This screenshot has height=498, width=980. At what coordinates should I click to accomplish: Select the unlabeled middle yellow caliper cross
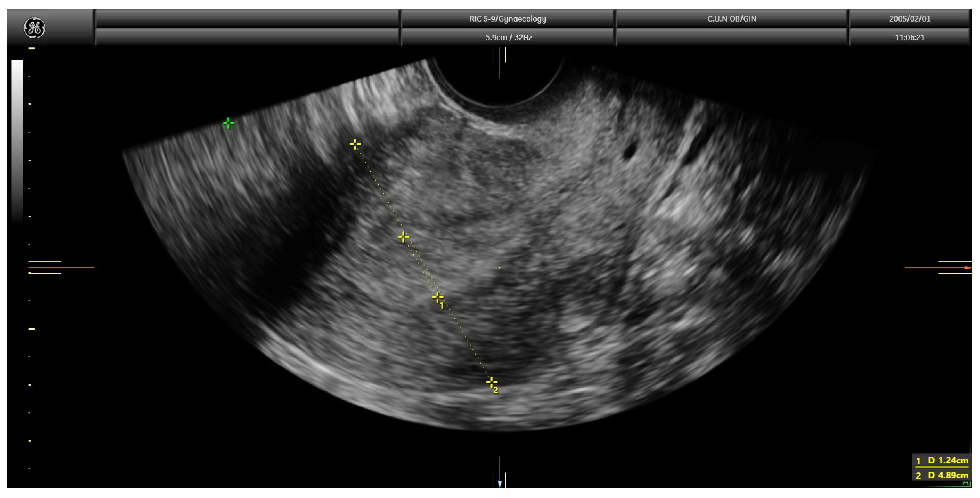(x=403, y=237)
